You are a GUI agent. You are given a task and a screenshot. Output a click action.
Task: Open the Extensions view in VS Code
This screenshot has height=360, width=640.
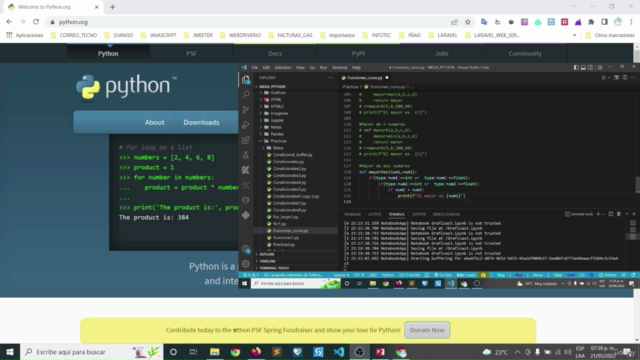click(x=246, y=140)
